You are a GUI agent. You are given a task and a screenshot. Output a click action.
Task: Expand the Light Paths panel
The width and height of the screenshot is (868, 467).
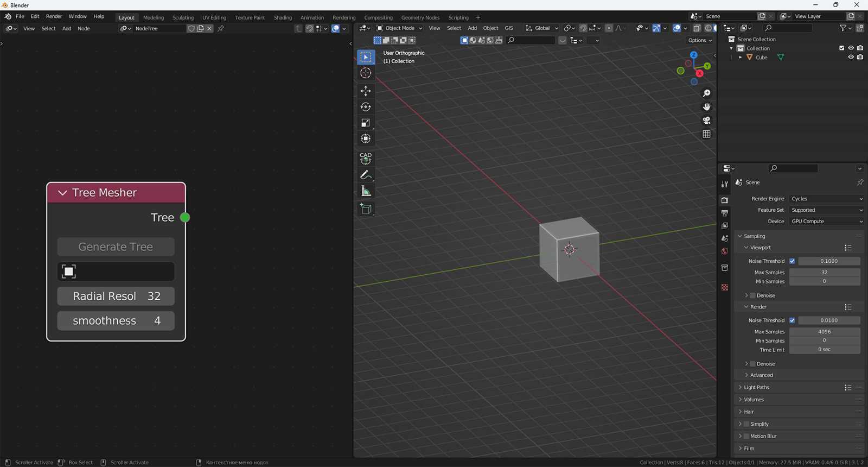click(756, 387)
